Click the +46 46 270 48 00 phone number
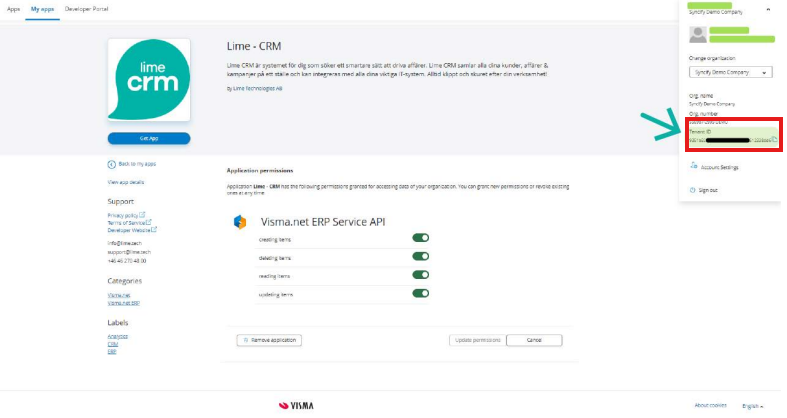 127,261
